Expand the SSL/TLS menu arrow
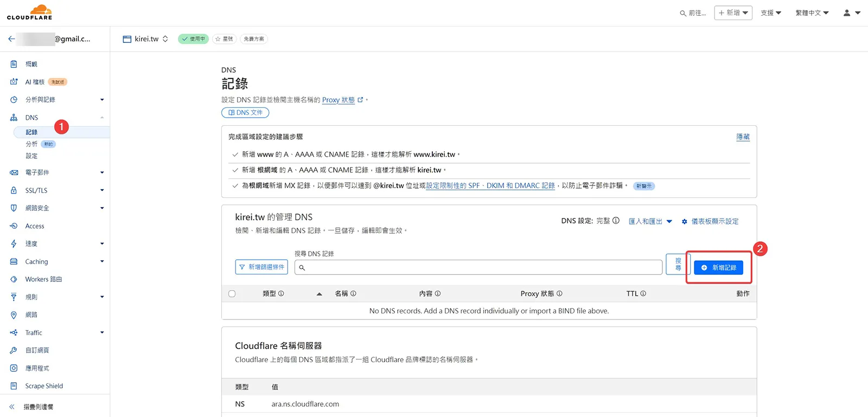The width and height of the screenshot is (868, 417). [102, 190]
